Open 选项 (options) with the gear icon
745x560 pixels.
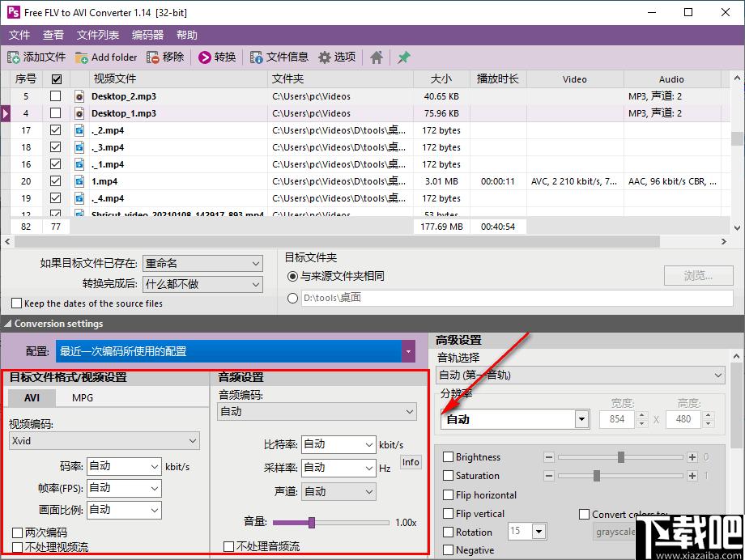tap(325, 57)
